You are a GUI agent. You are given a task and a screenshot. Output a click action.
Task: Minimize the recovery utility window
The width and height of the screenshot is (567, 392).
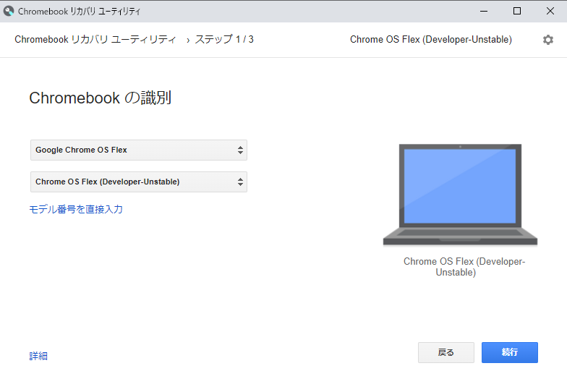point(483,12)
